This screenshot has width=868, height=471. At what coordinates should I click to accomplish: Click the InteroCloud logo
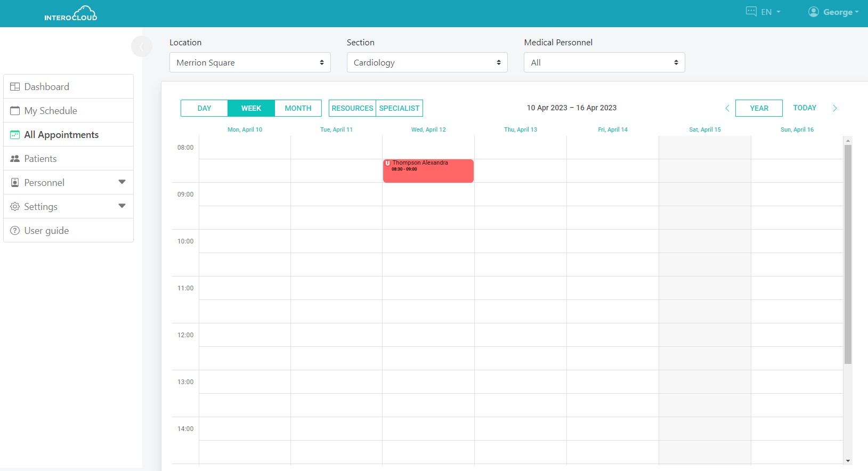71,13
